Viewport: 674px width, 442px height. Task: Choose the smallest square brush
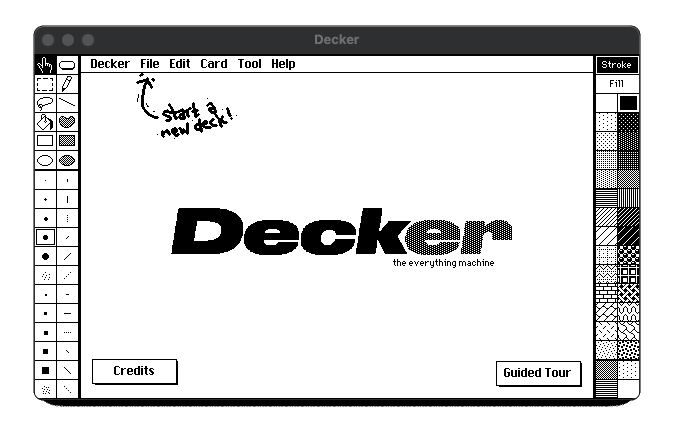click(46, 295)
